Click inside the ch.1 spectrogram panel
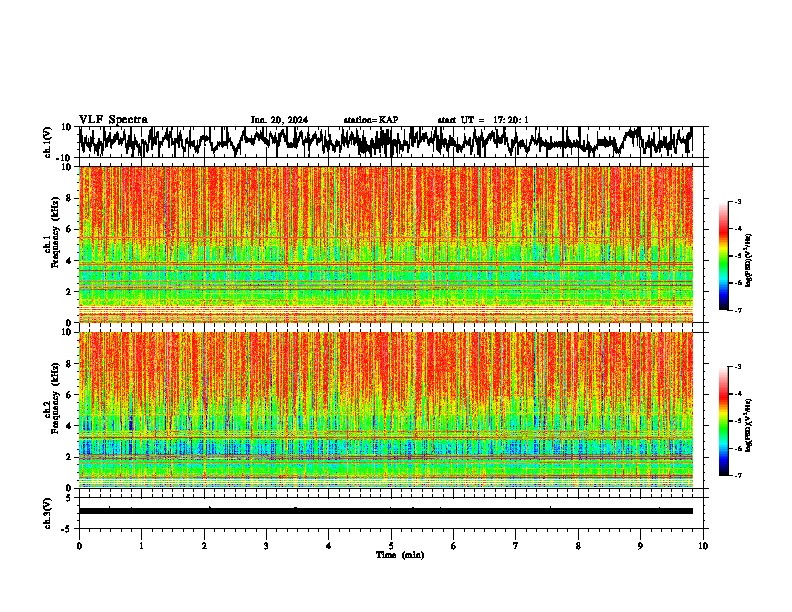792x612 pixels. pyautogui.click(x=386, y=244)
